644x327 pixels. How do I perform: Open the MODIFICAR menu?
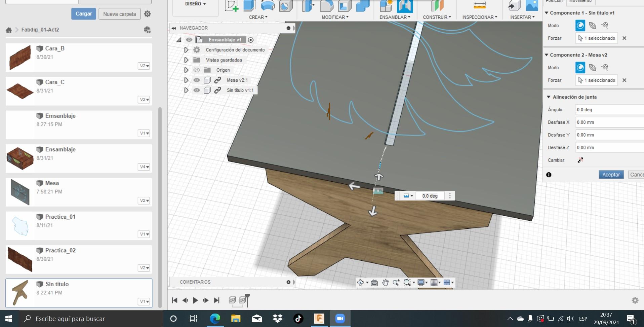click(335, 17)
